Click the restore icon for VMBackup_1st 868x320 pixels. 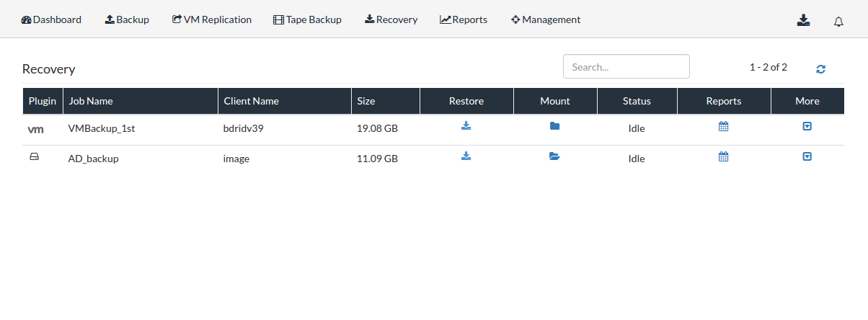[x=466, y=126]
